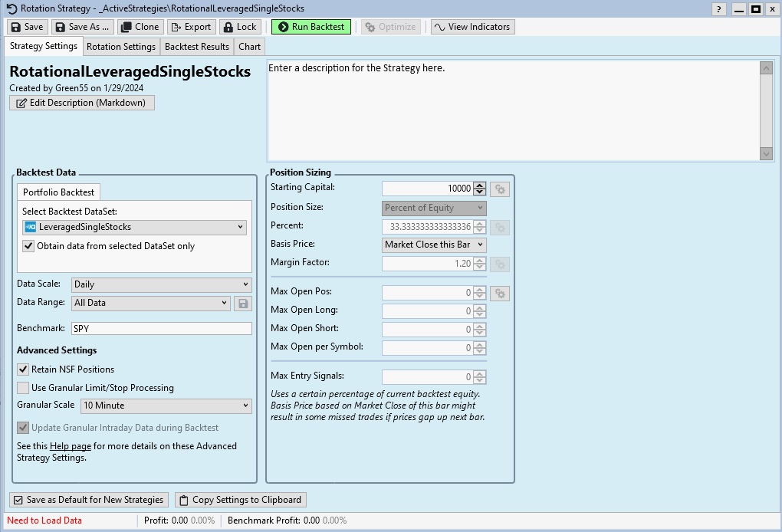Export the strategy
This screenshot has height=532, width=782.
pyautogui.click(x=191, y=27)
